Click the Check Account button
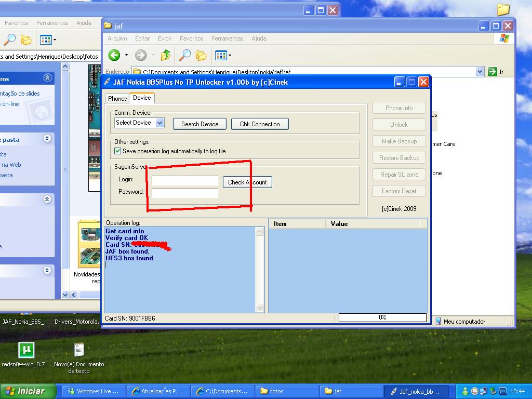 point(247,182)
